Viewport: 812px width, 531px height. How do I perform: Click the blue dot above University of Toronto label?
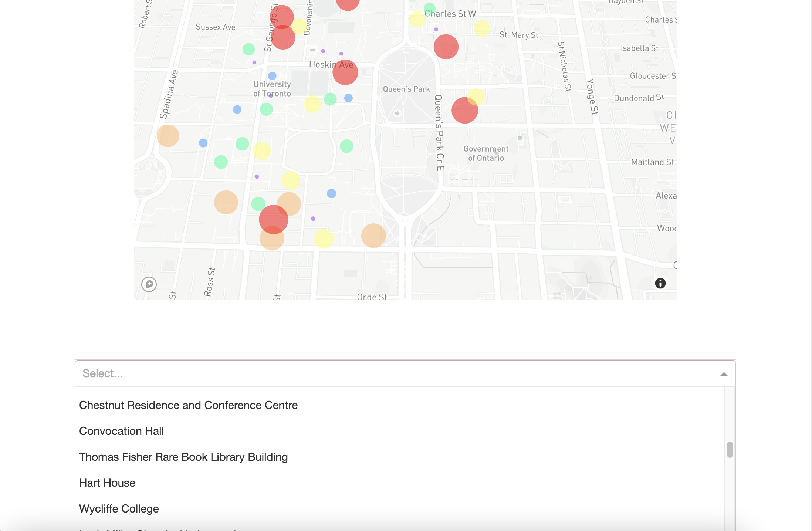(x=272, y=76)
